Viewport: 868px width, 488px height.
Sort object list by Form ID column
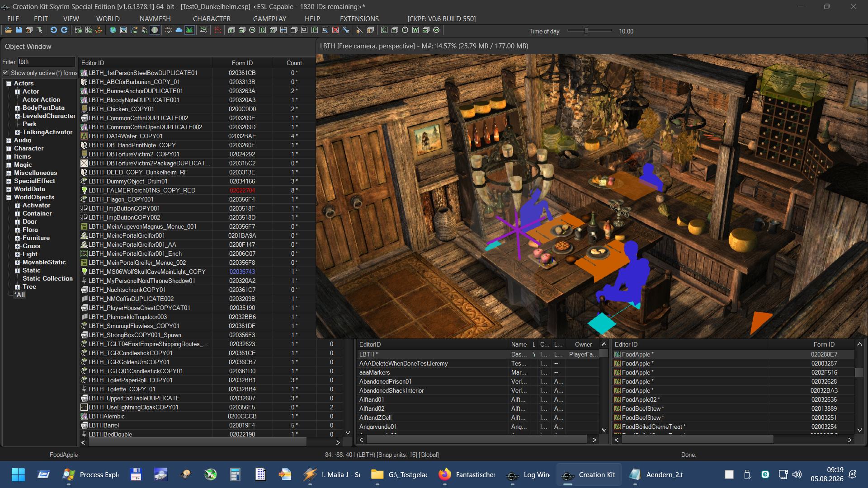pyautogui.click(x=242, y=63)
